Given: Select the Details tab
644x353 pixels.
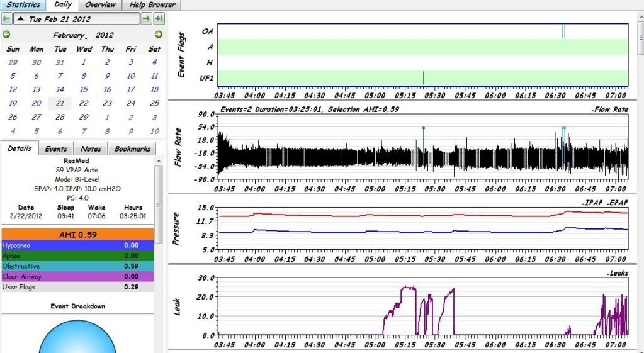Looking at the screenshot, I should pos(20,148).
